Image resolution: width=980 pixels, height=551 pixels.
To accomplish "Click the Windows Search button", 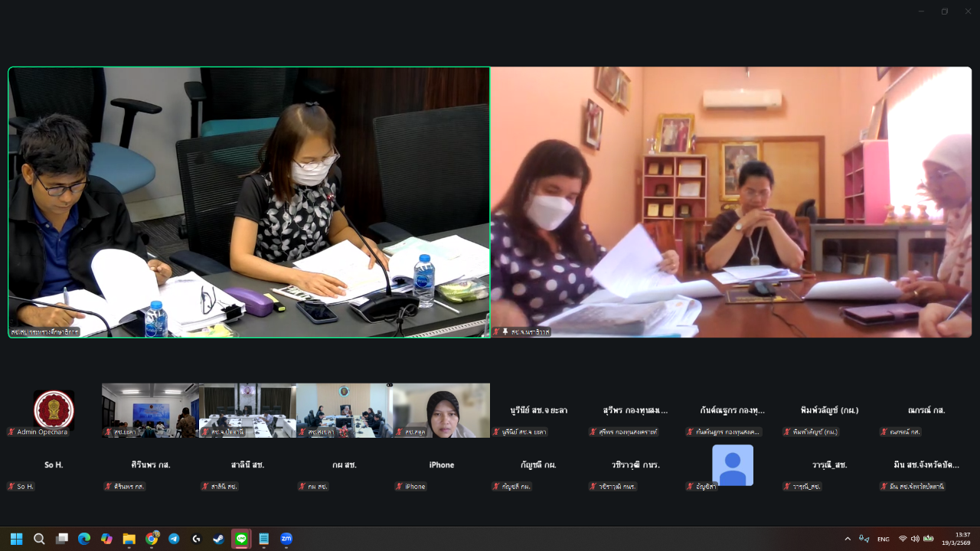I will click(x=39, y=539).
